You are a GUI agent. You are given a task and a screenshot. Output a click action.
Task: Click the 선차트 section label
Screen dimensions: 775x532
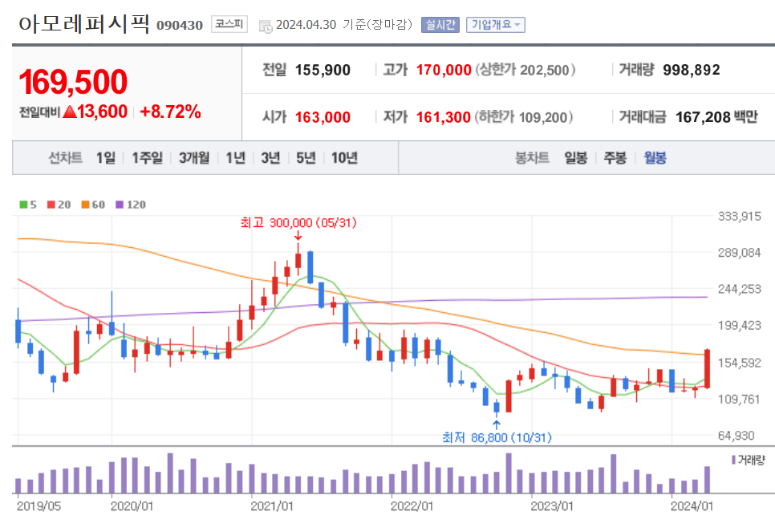pos(65,158)
